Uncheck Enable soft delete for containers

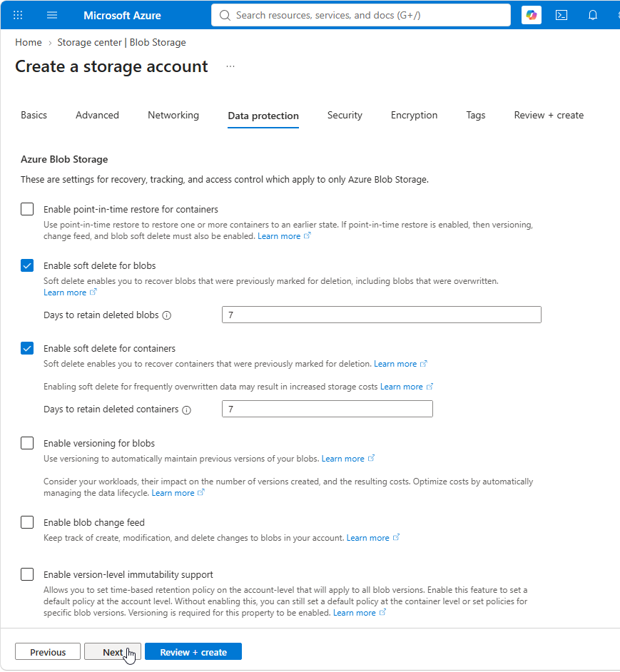27,348
